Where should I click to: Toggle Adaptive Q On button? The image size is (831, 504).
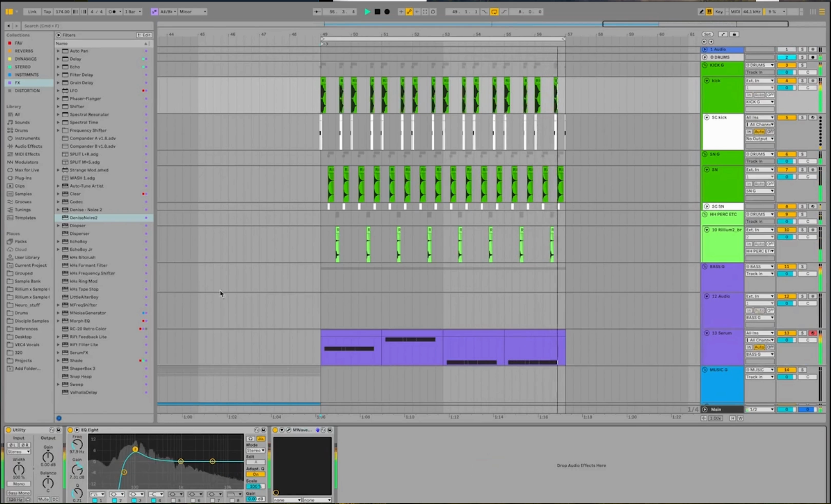coord(255,474)
